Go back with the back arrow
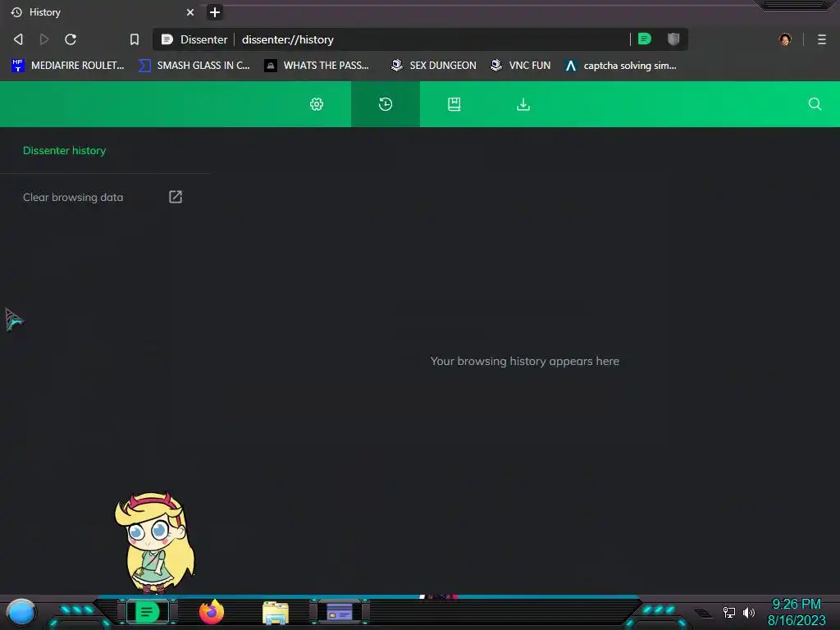840x630 pixels. tap(18, 39)
